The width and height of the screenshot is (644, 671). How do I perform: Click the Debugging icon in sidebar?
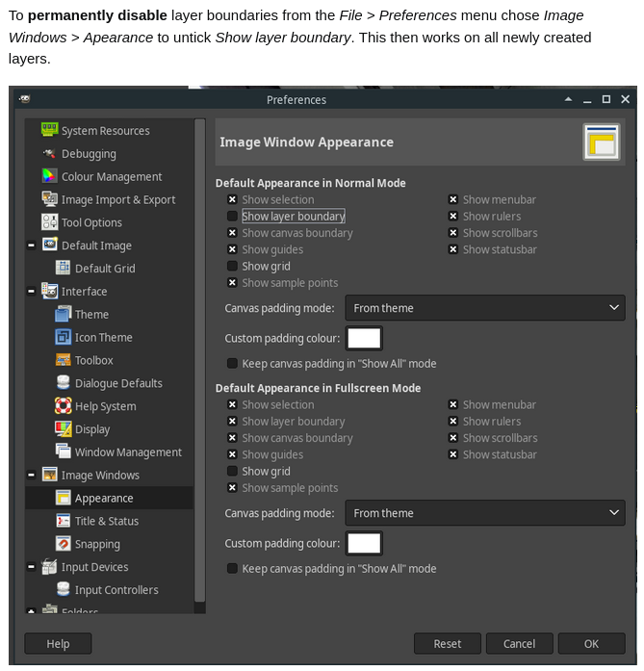click(50, 153)
